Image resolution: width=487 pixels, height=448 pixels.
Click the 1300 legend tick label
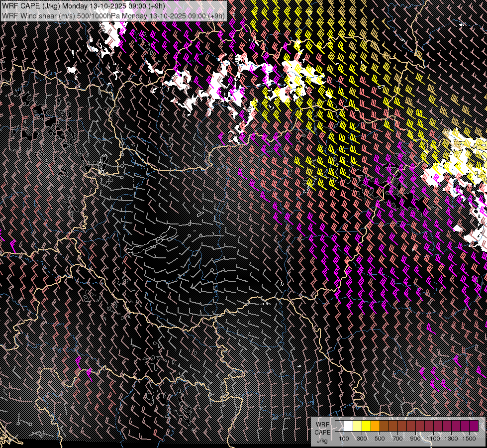451,439
